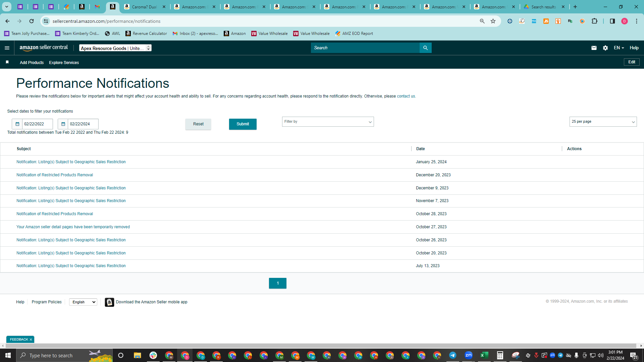Open the start date calendar picker
The height and width of the screenshot is (362, 644).
(17, 124)
